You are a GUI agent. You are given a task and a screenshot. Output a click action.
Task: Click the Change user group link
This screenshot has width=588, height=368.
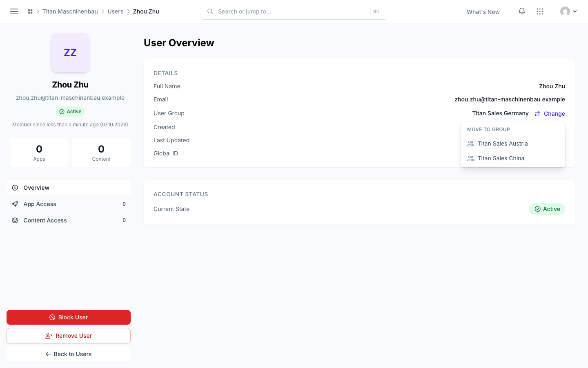click(550, 114)
